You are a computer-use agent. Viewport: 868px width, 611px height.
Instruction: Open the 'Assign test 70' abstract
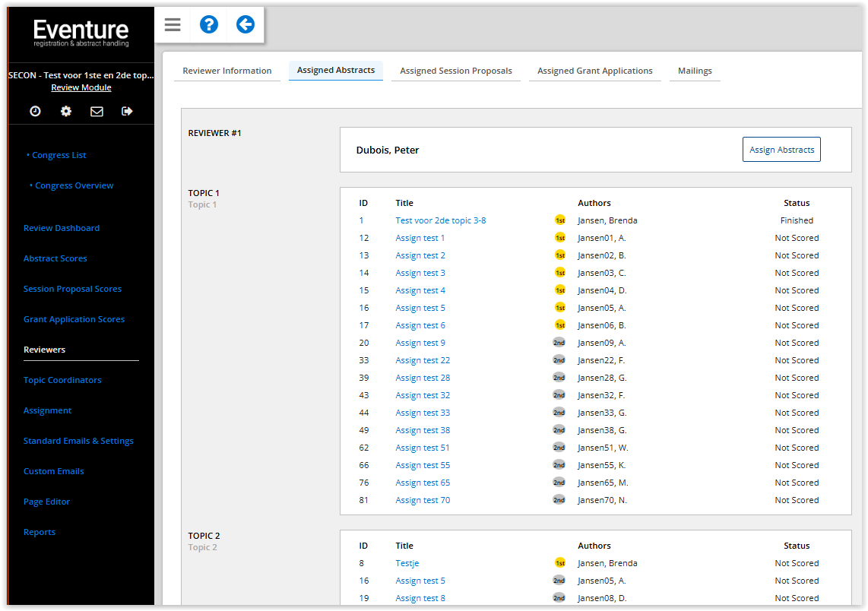pos(422,500)
